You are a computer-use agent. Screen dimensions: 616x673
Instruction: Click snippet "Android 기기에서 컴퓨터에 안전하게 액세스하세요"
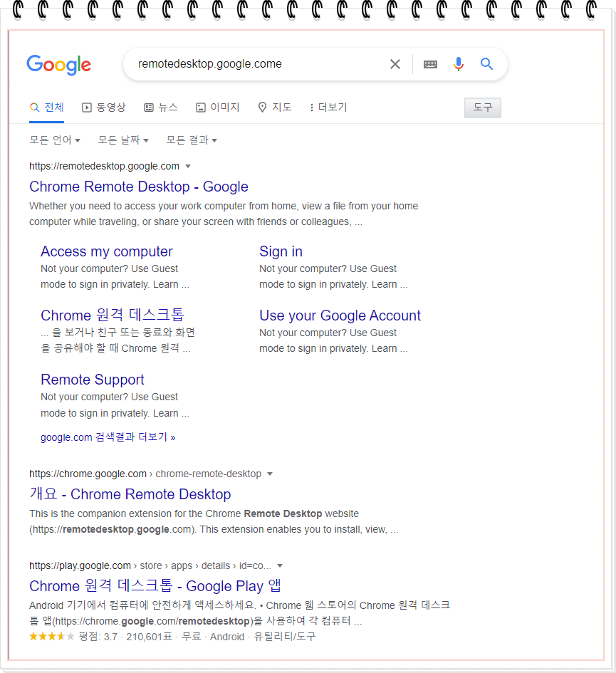[x=142, y=605]
